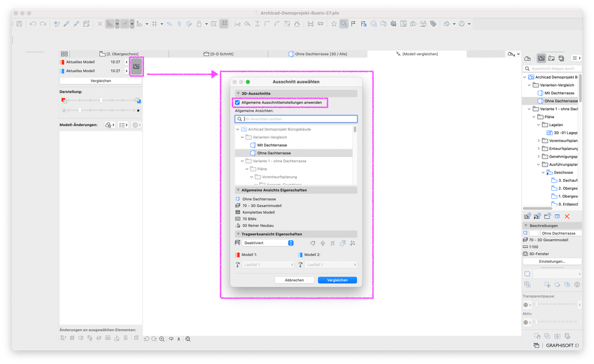The image size is (594, 364).
Task: Click the new folder icon in Navigator
Action: pos(548,216)
